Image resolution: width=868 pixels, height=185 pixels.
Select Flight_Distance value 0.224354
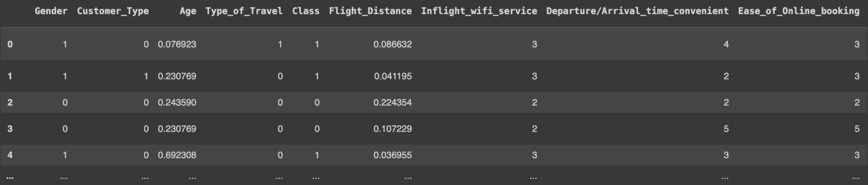point(392,102)
